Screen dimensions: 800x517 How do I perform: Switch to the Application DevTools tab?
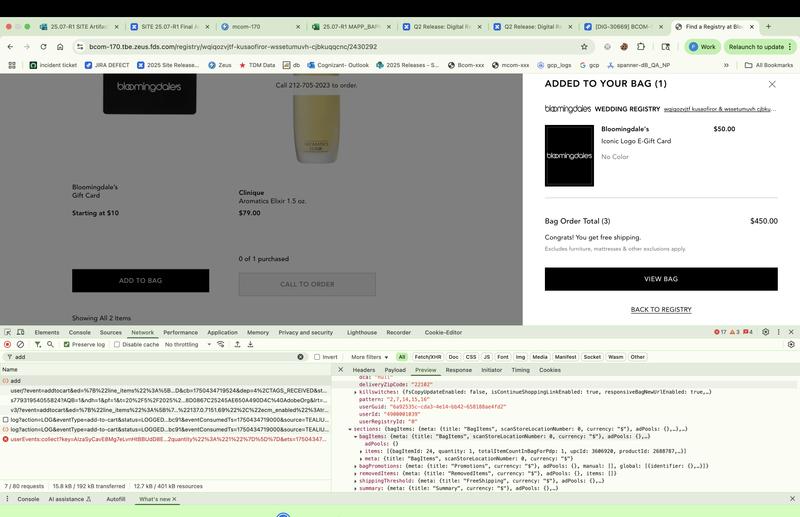222,332
